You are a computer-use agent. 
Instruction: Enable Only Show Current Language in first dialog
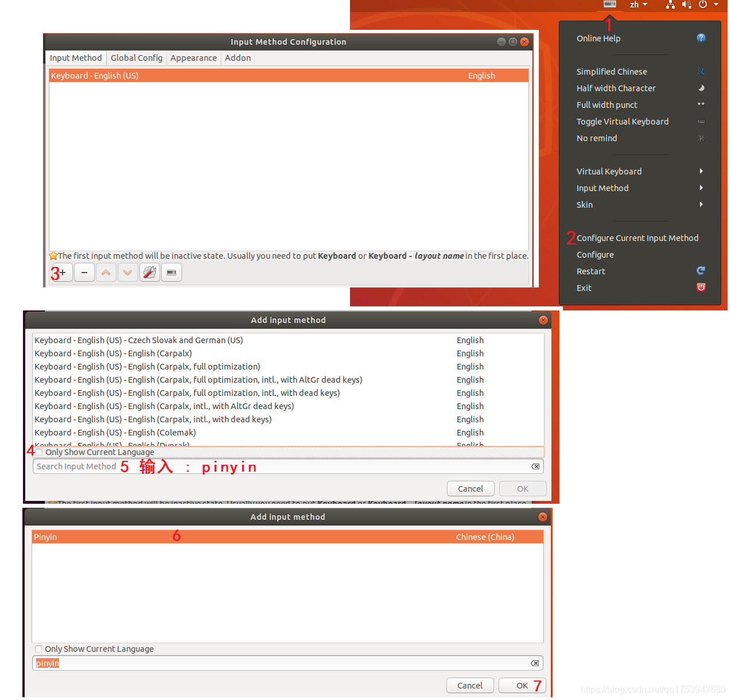point(38,452)
